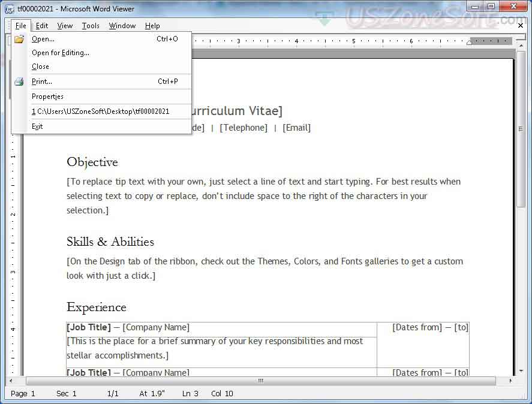Open the Edit menu
Image resolution: width=532 pixels, height=404 pixels.
42,26
